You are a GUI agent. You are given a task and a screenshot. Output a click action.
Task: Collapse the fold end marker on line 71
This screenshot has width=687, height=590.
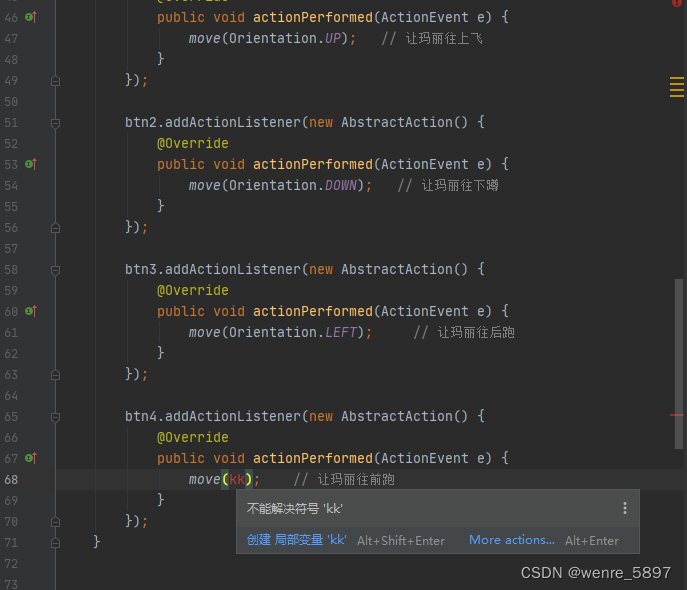(55, 543)
